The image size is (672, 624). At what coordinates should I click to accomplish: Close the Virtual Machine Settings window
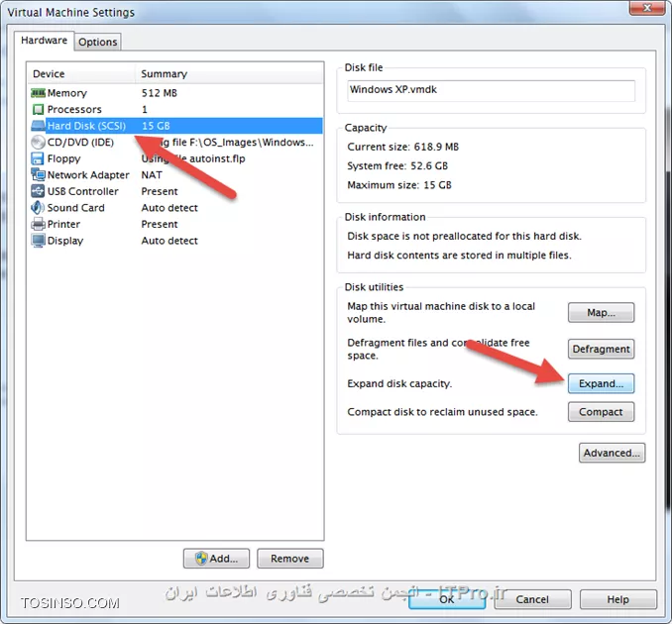[648, 8]
